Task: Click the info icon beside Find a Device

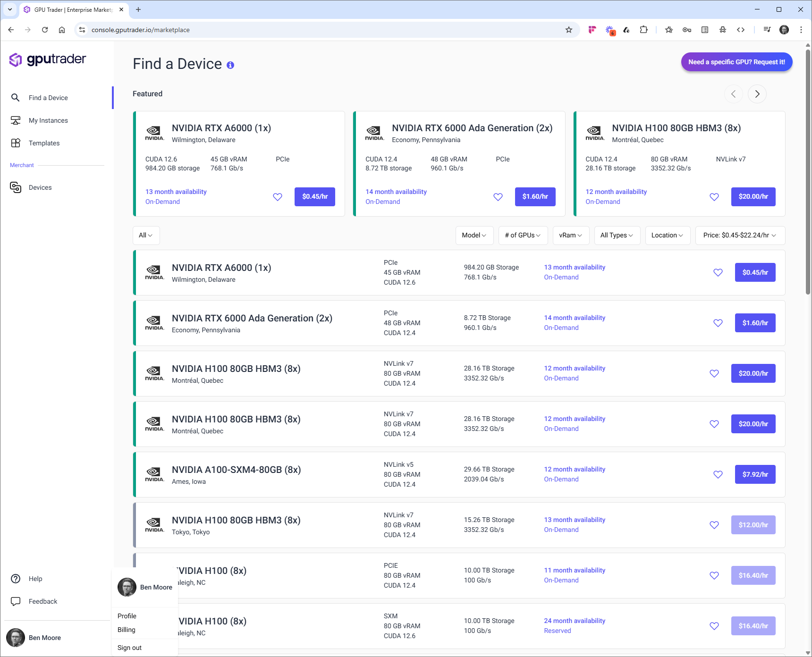Action: [230, 65]
